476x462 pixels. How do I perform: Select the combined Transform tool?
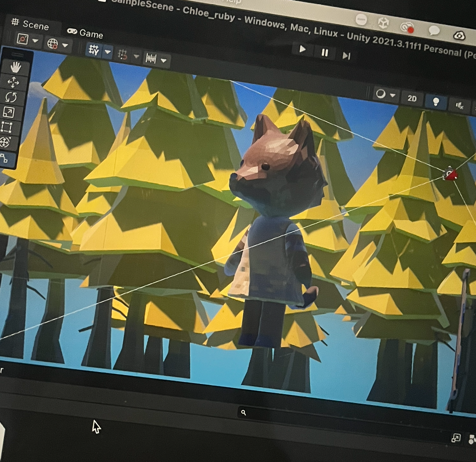coord(5,142)
